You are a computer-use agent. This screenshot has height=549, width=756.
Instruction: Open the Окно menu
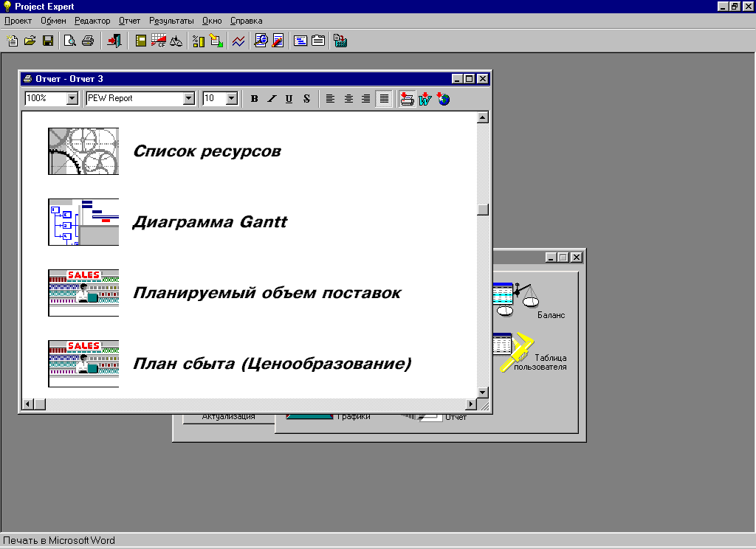click(x=212, y=21)
